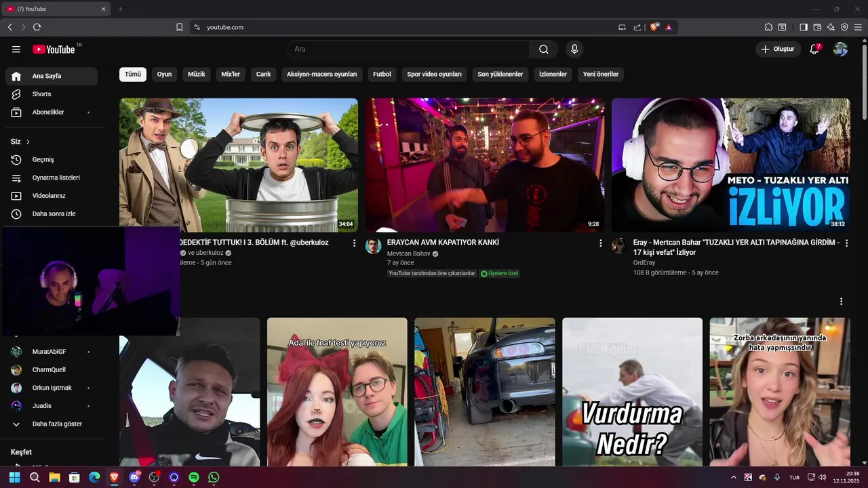Expand the Siz section chevron
The image size is (868, 488).
click(x=28, y=142)
